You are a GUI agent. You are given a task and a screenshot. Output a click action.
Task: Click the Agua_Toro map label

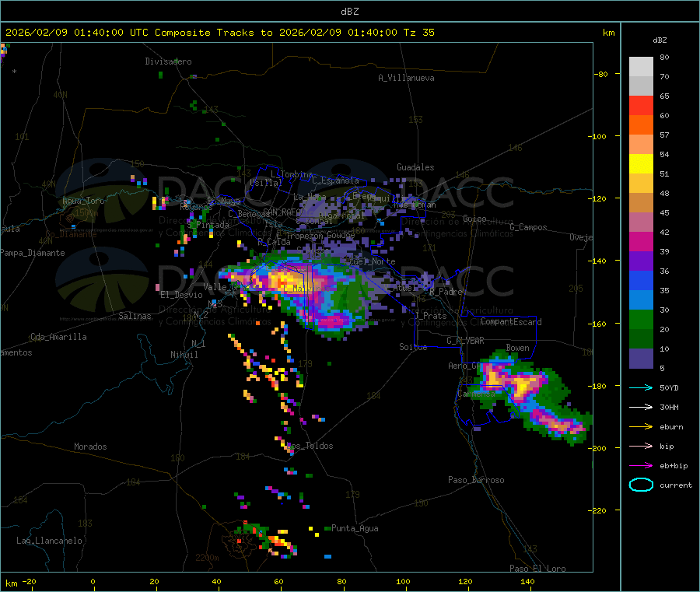coord(83,201)
